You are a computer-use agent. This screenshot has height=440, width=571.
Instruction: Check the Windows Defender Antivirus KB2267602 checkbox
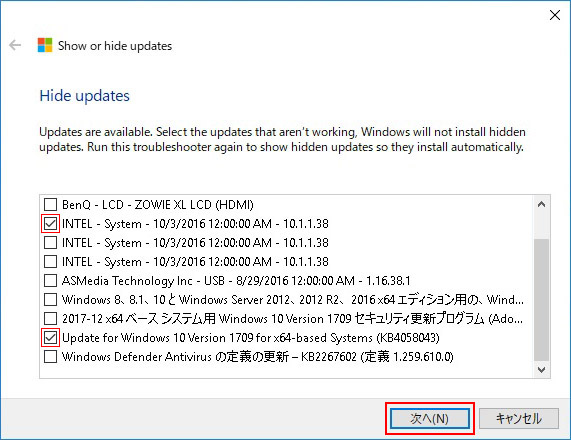tap(50, 357)
